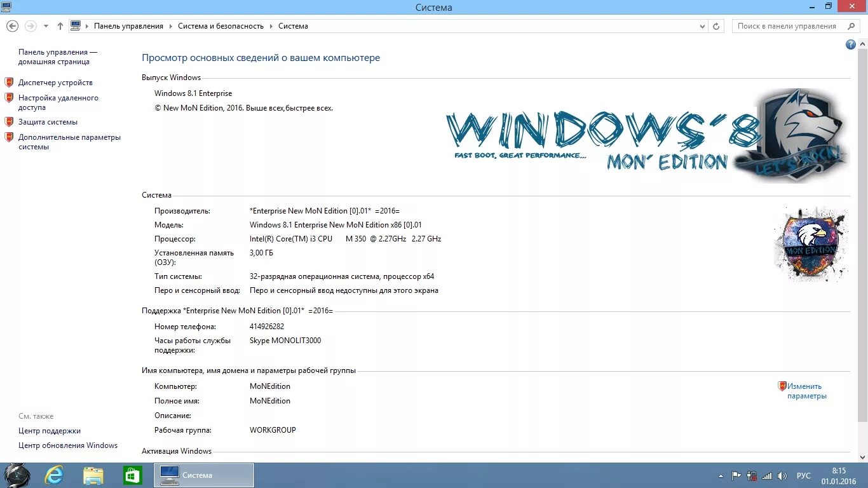Image resolution: width=868 pixels, height=488 pixels.
Task: Select installed memory value '3,00 ГБ'
Action: [261, 253]
